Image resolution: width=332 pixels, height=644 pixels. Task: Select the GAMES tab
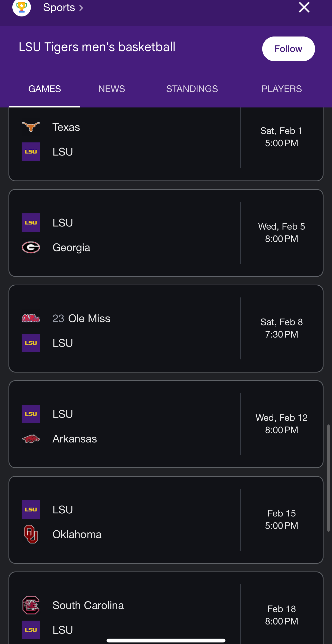tap(45, 89)
